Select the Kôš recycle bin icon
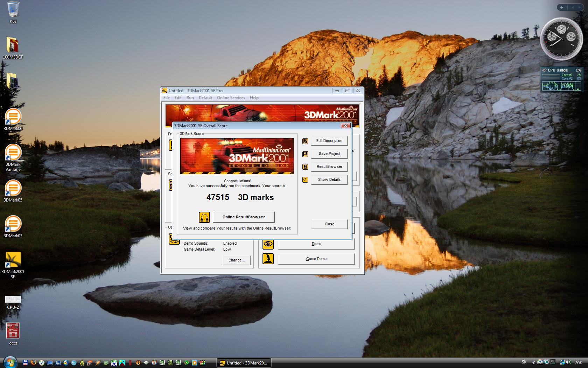Screen dimensions: 588x368 (13, 13)
